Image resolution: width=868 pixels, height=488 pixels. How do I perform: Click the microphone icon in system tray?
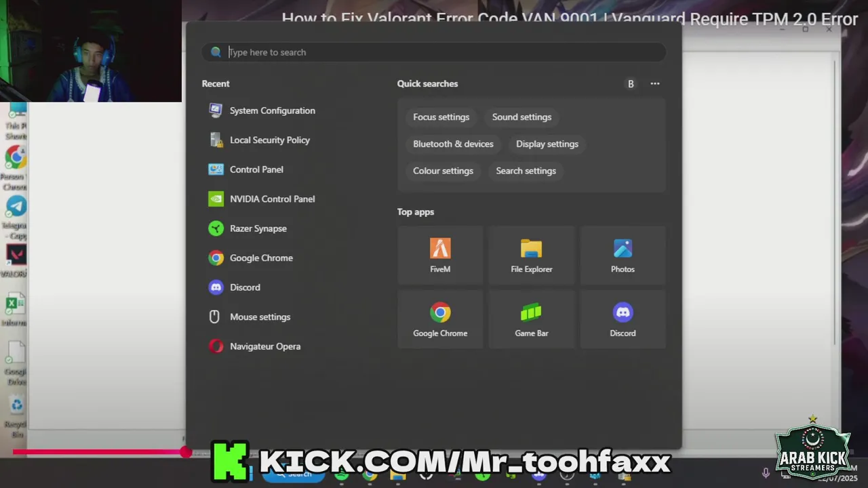tap(766, 473)
